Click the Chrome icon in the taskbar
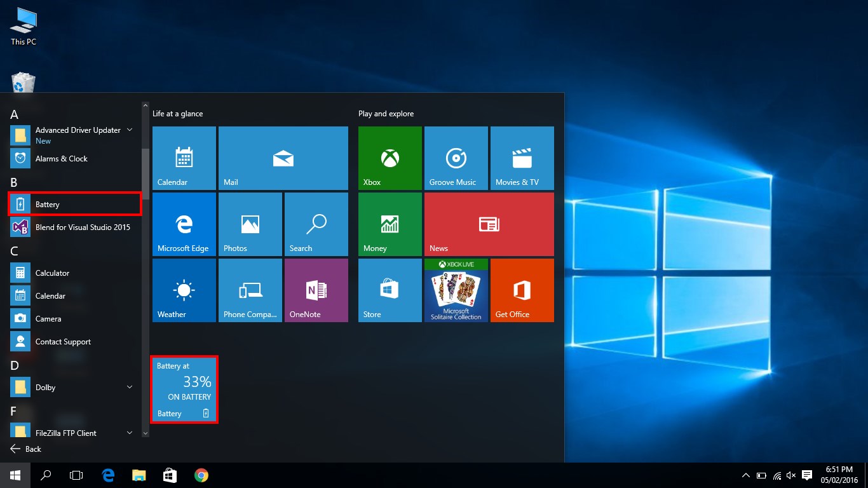Viewport: 868px width, 488px height. pos(201,475)
